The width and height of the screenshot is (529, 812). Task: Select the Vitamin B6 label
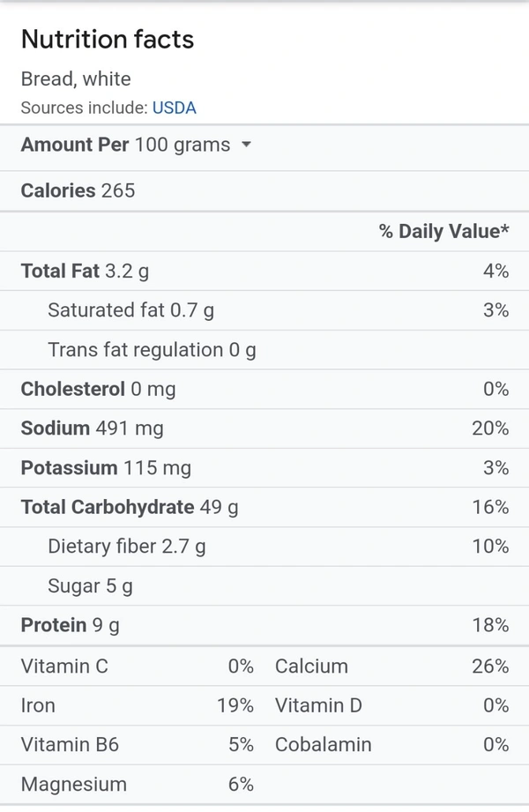70,745
